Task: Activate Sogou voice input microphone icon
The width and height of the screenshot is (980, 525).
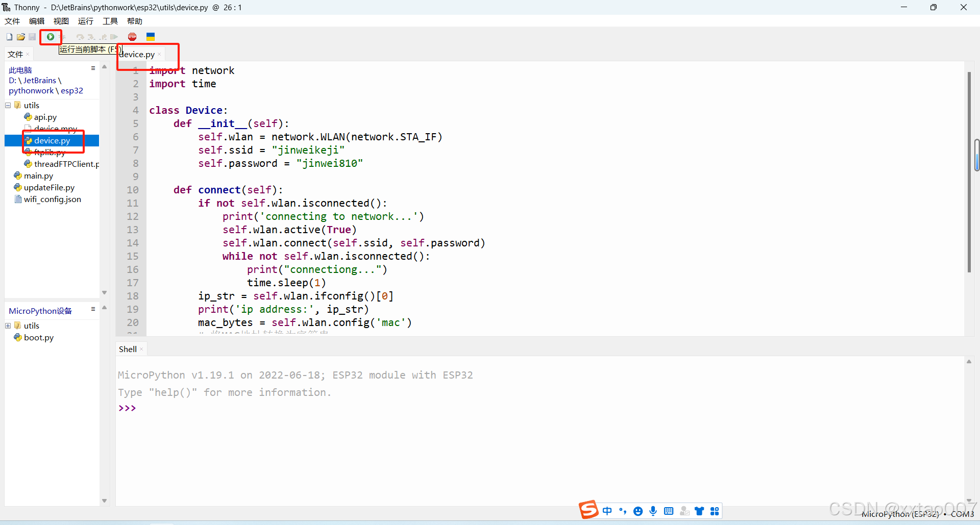Action: pos(653,511)
